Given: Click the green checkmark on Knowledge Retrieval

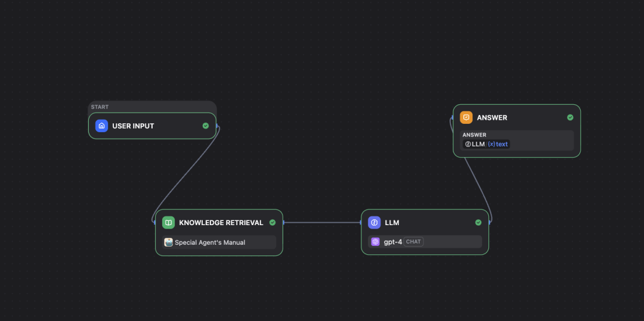Looking at the screenshot, I should pyautogui.click(x=273, y=223).
